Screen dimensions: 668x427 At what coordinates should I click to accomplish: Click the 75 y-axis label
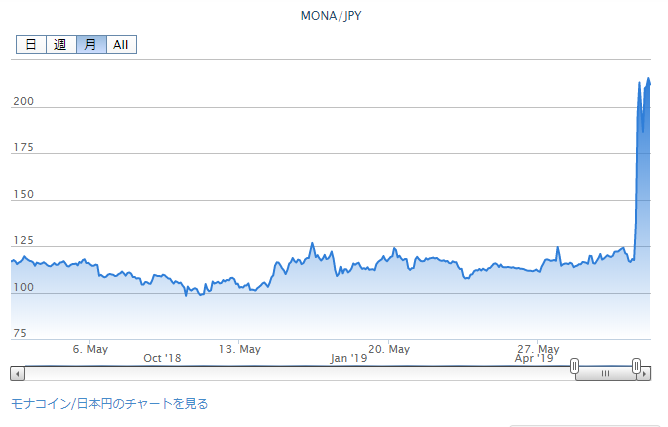point(20,333)
